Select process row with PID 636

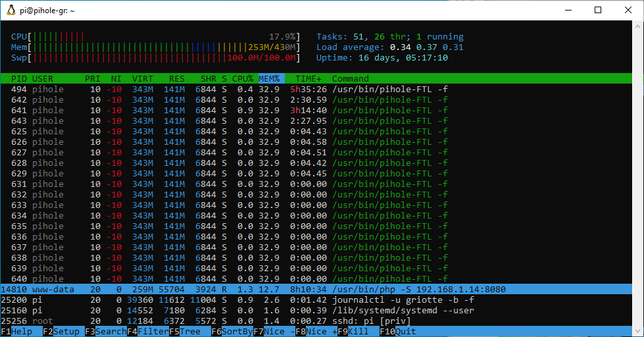point(316,237)
